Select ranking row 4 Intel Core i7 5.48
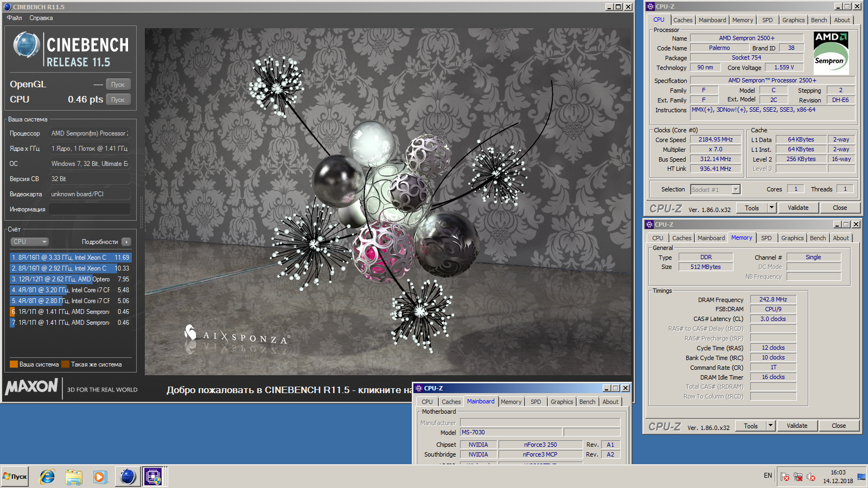This screenshot has height=488, width=868. tap(71, 290)
